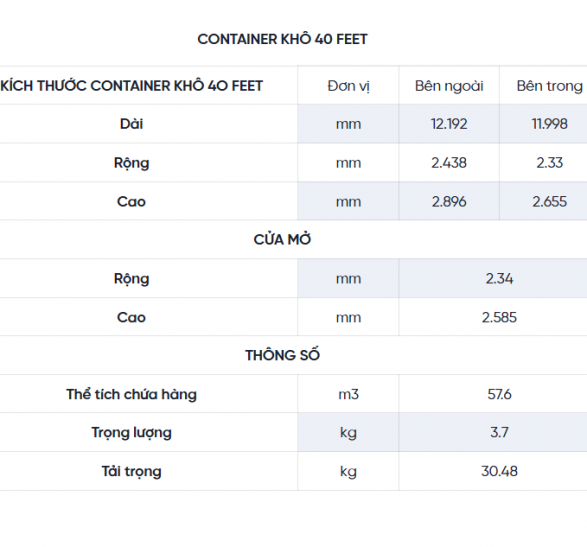Click the Bên ngoài column header

449,86
